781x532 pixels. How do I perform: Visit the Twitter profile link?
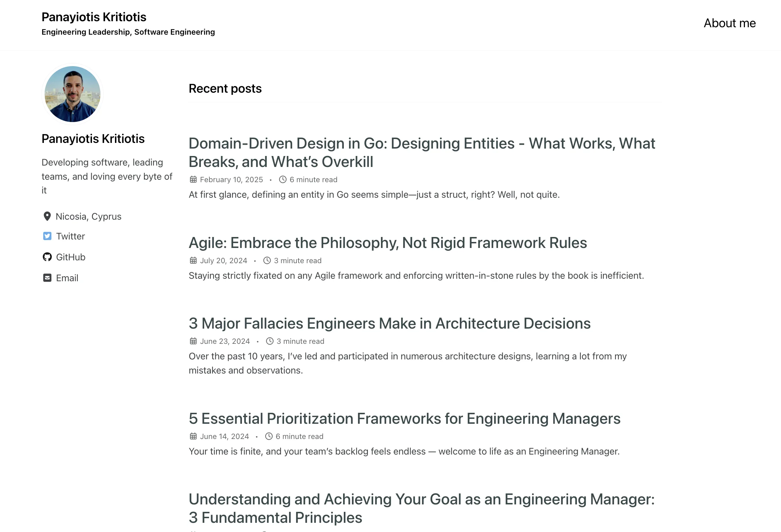(x=70, y=236)
